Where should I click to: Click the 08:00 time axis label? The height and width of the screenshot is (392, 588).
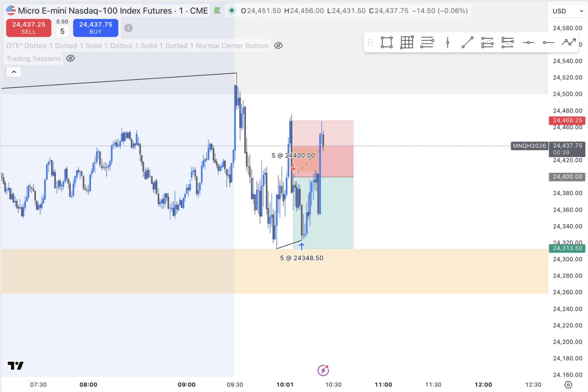[88, 385]
